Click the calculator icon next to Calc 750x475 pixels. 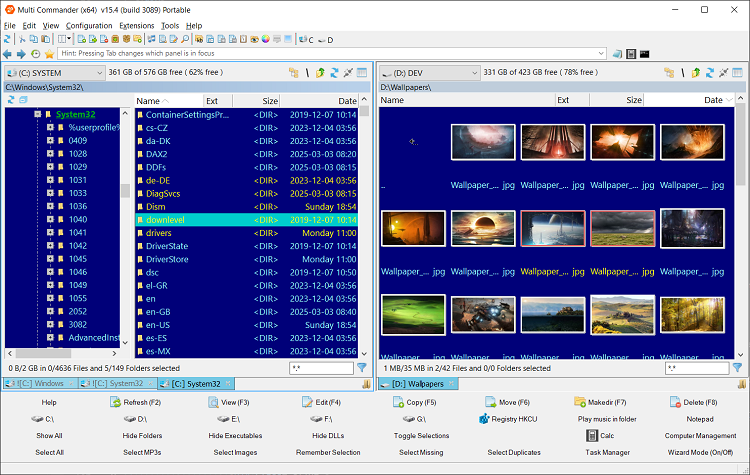592,435
